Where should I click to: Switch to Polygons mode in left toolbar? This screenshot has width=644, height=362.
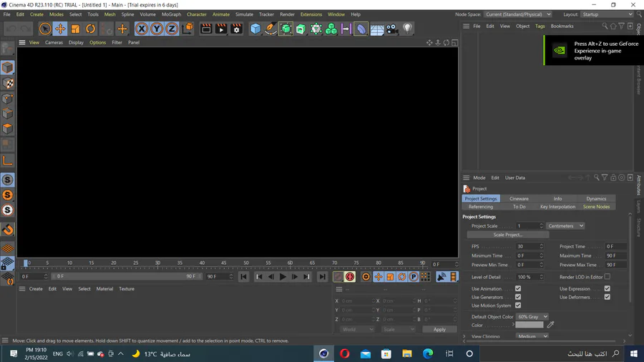[x=7, y=129]
